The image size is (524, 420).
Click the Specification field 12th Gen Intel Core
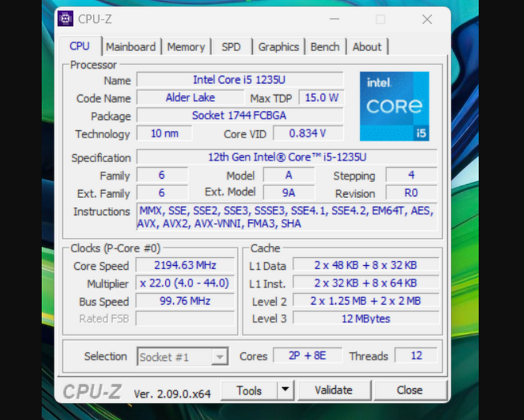click(287, 157)
